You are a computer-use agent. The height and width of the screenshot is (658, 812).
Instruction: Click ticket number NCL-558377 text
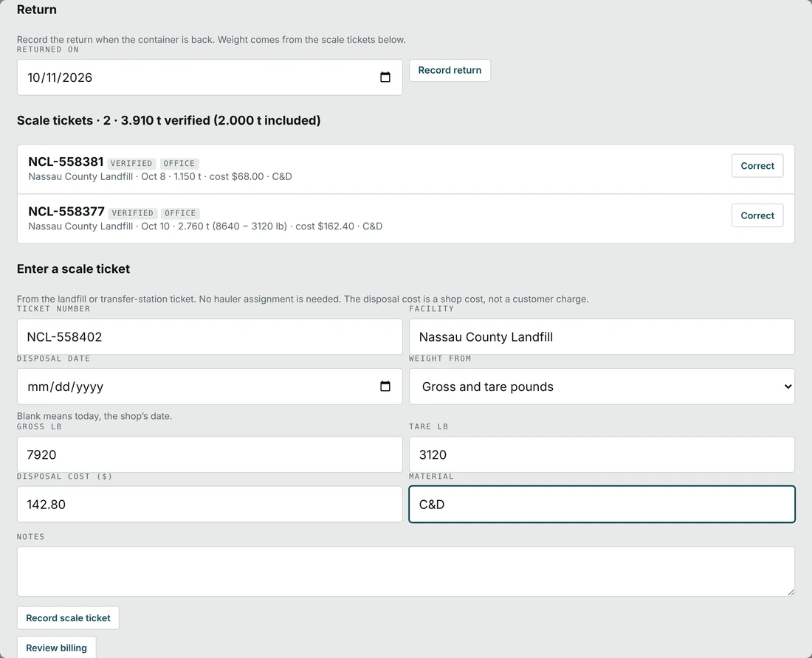click(66, 212)
